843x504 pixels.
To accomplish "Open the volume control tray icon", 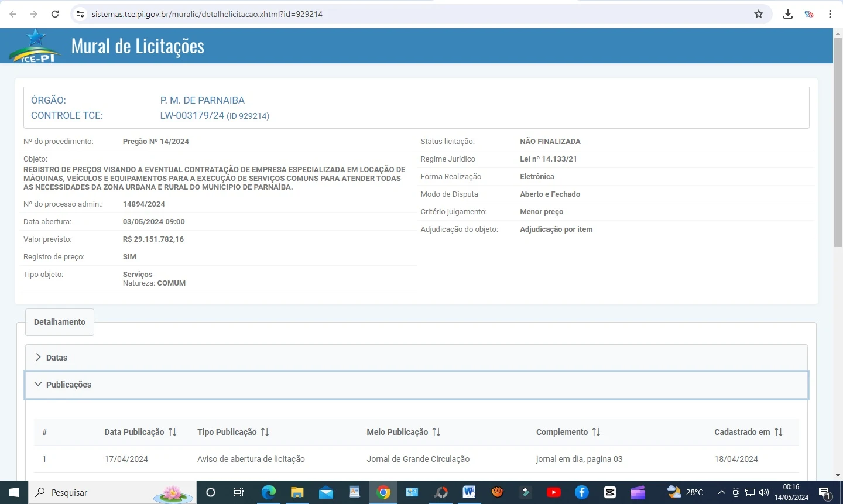I will [764, 492].
